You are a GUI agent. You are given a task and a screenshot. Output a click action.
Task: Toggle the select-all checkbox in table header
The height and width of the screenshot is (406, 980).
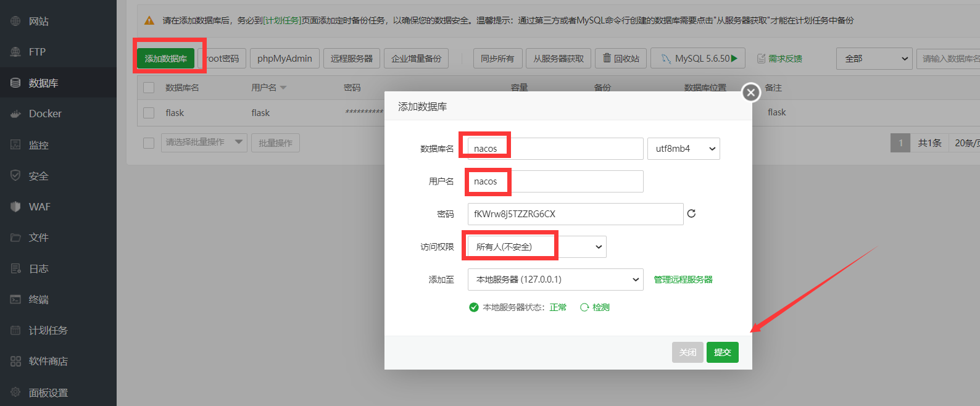click(x=149, y=88)
